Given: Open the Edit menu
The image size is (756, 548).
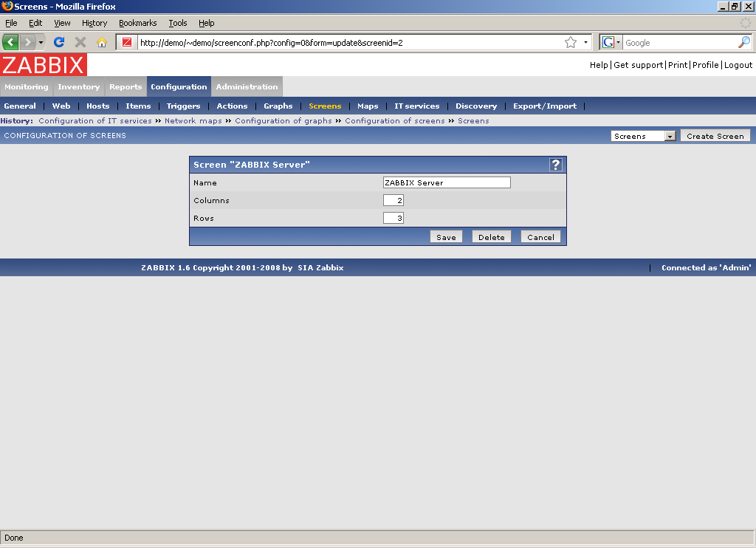Looking at the screenshot, I should point(35,23).
